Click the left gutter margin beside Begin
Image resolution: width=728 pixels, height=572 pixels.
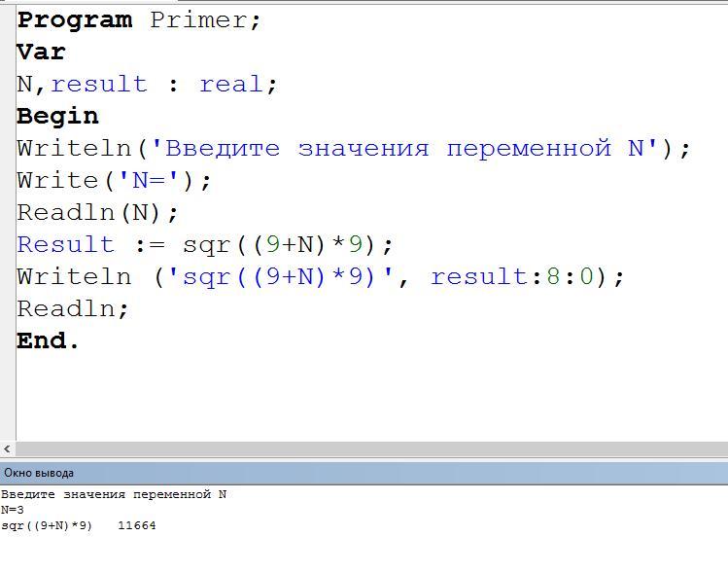point(7,116)
